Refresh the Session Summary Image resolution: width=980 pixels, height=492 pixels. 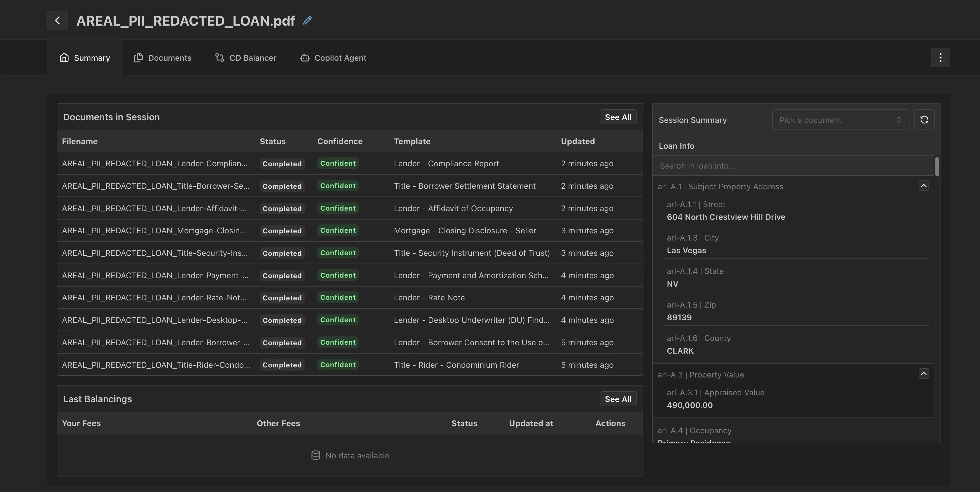coord(924,120)
